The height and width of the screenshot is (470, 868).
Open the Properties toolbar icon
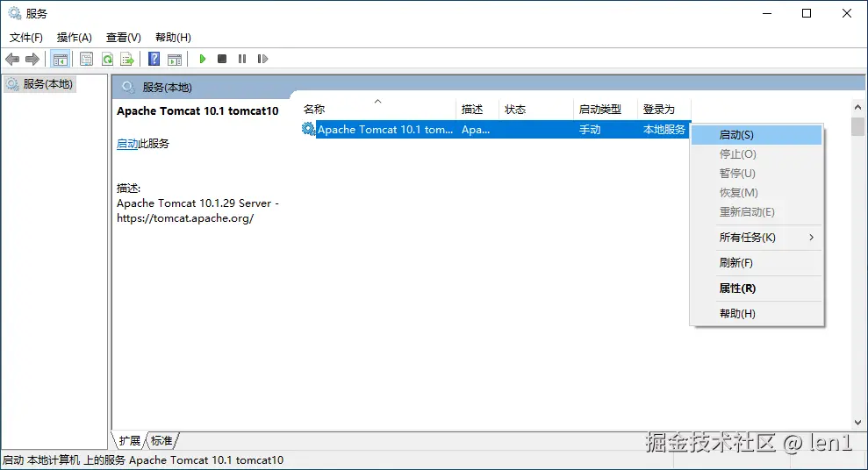[86, 59]
